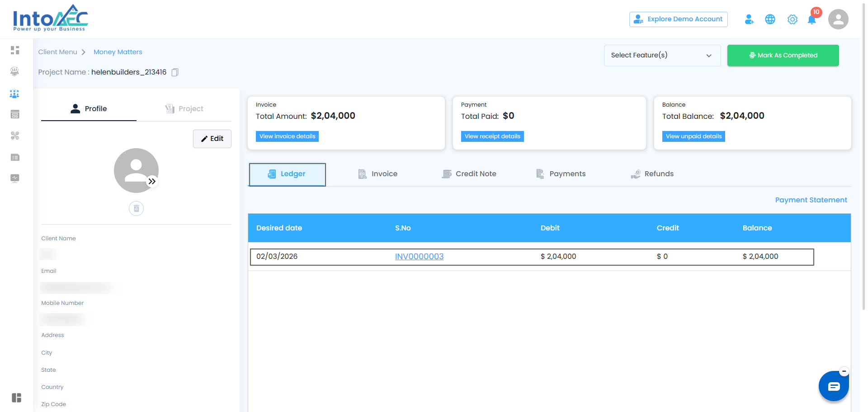Click the Total Paid $0 value
Viewport: 868px width, 412px height.
(x=509, y=116)
